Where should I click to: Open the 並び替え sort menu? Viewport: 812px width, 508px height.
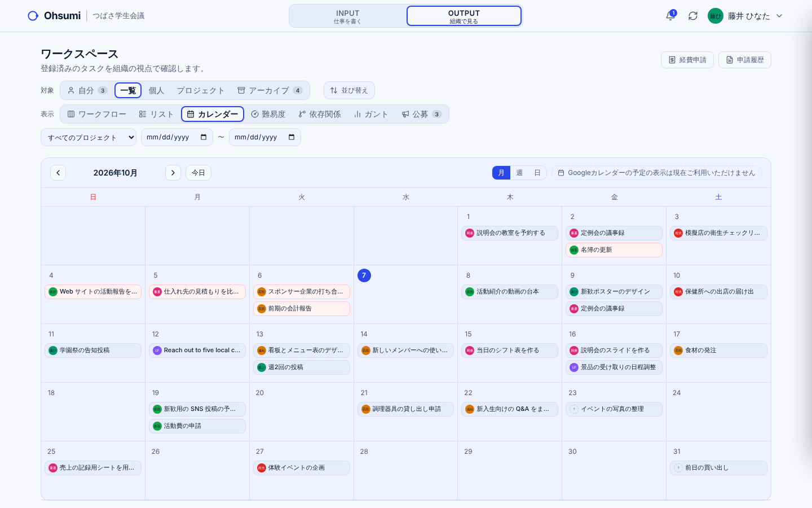coord(349,90)
